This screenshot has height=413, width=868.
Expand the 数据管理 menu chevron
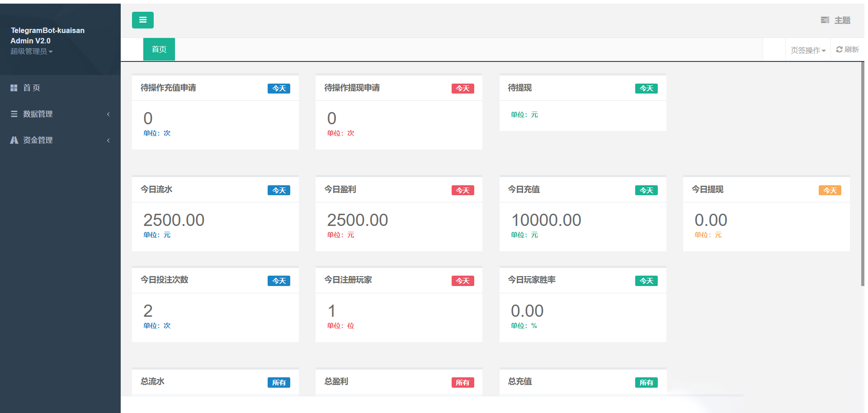tap(108, 114)
